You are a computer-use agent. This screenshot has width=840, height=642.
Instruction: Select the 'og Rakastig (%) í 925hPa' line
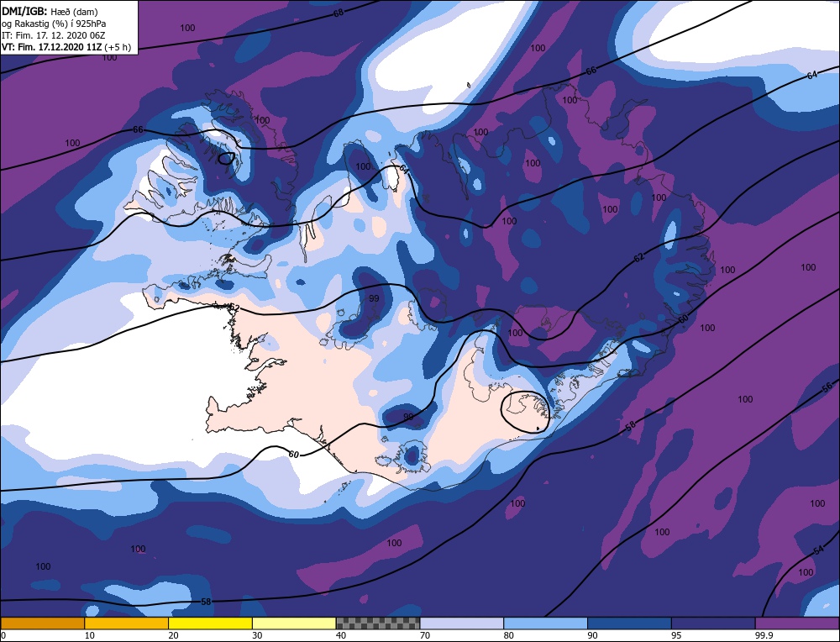tap(54, 23)
